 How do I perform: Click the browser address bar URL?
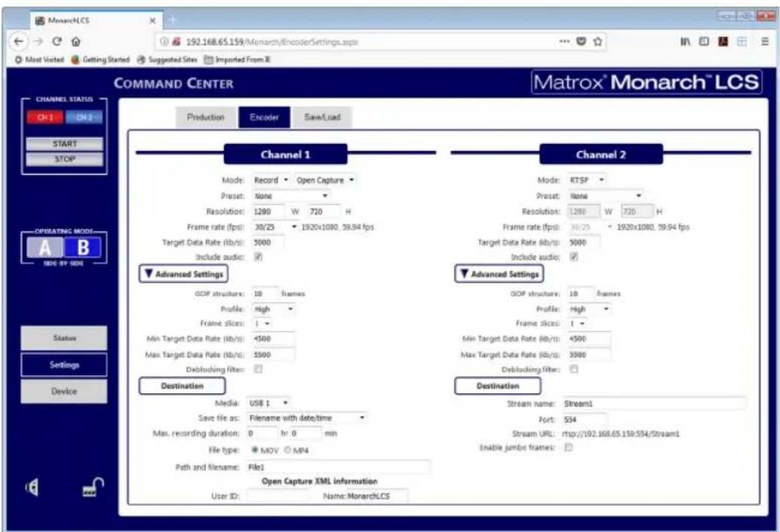[x=272, y=42]
